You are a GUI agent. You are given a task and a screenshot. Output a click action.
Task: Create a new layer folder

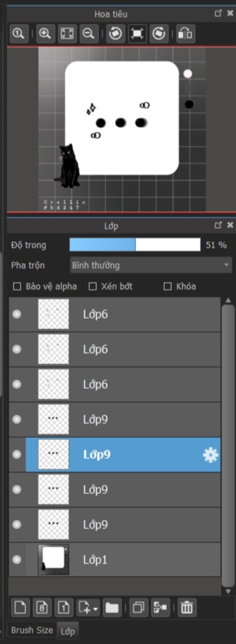(x=112, y=608)
